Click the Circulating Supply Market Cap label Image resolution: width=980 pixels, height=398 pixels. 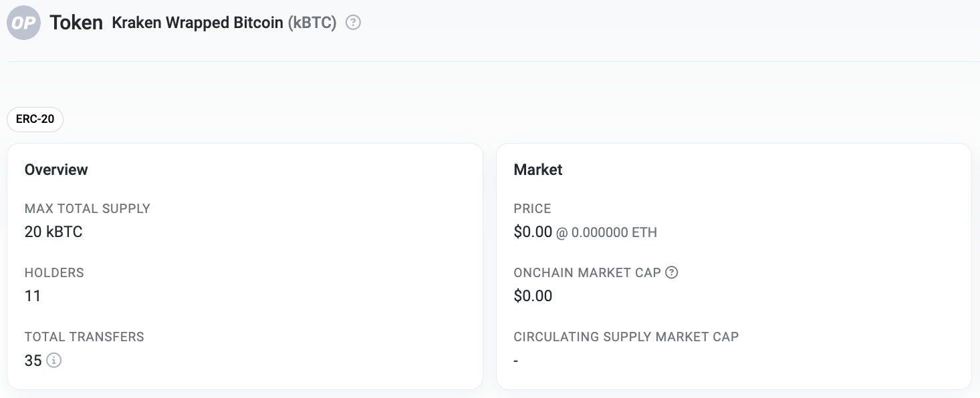click(626, 337)
